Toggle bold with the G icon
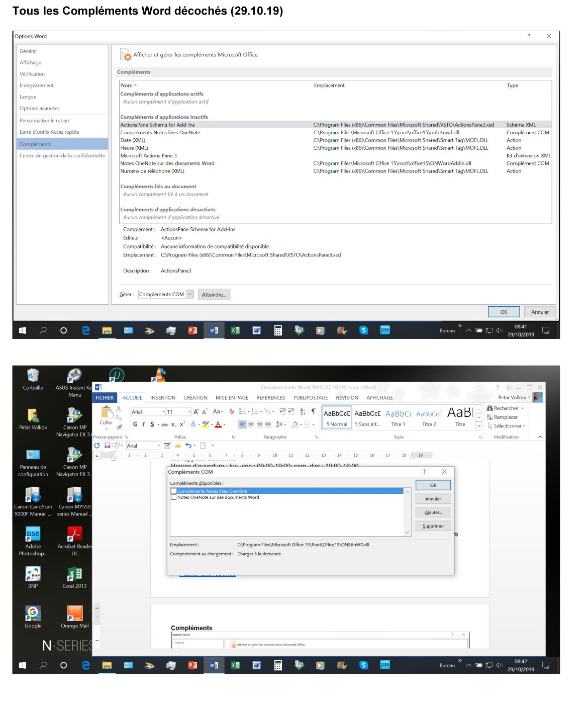The width and height of the screenshot is (588, 704). coord(135,424)
